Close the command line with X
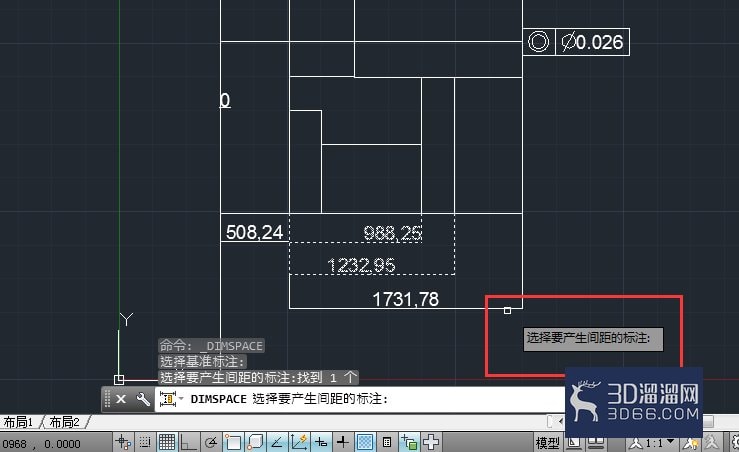This screenshot has width=739, height=452. (121, 399)
